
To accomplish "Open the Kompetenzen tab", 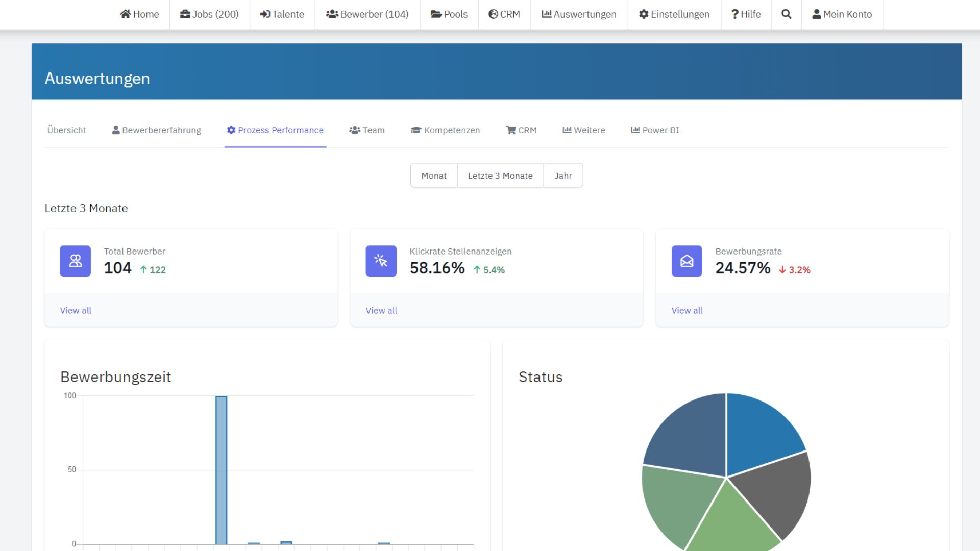I will (445, 130).
